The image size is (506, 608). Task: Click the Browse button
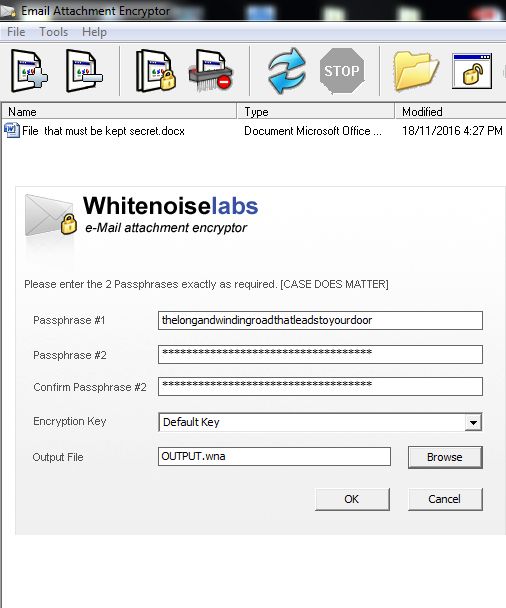click(445, 457)
